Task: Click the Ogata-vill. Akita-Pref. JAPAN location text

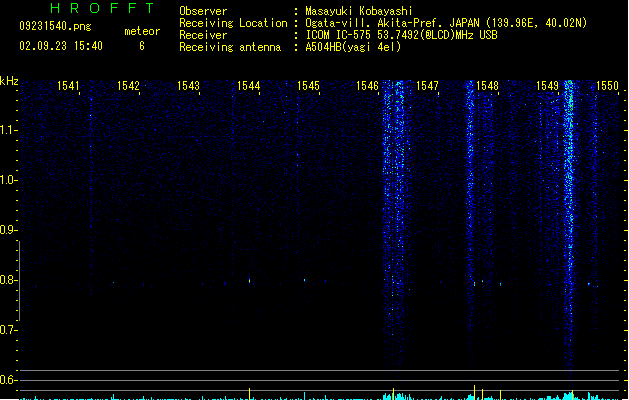Action: pos(446,23)
